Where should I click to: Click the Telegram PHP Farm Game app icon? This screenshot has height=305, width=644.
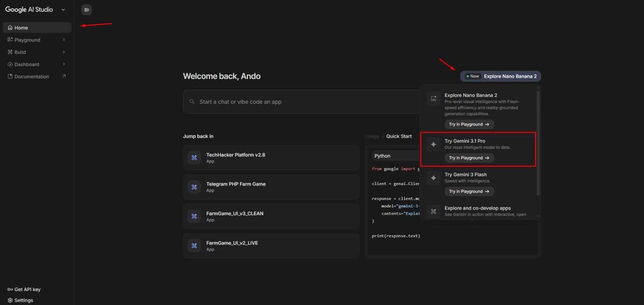(194, 187)
